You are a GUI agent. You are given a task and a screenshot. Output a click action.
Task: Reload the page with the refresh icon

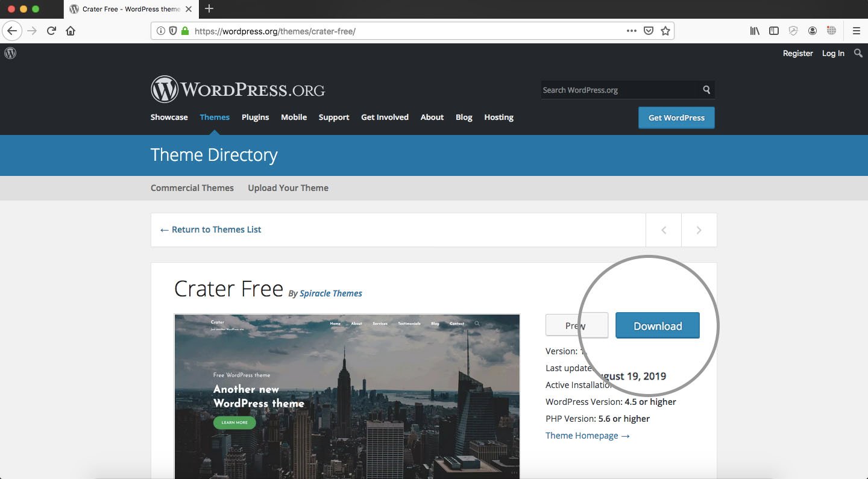(x=52, y=31)
